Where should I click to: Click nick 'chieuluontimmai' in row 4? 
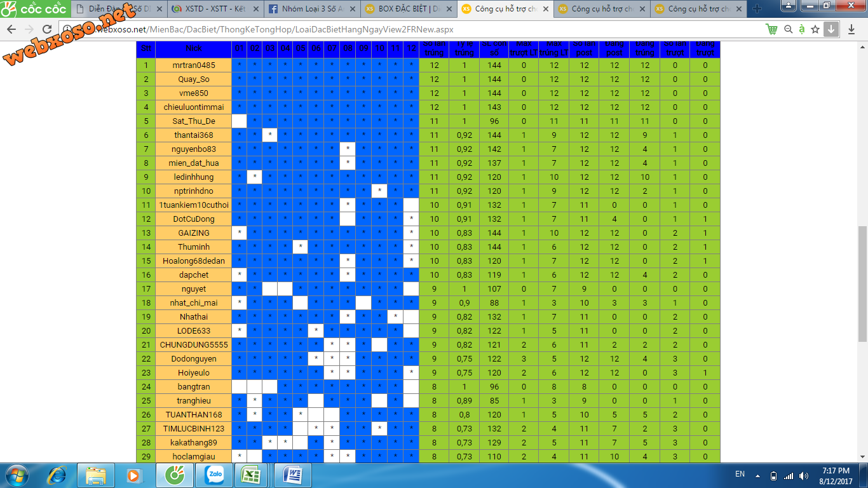pos(194,107)
